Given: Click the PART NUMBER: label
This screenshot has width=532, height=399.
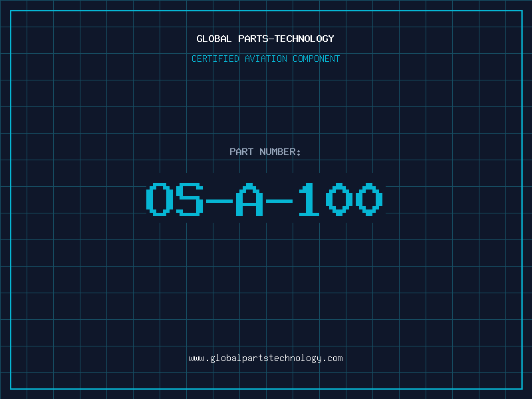Looking at the screenshot, I should [x=265, y=152].
